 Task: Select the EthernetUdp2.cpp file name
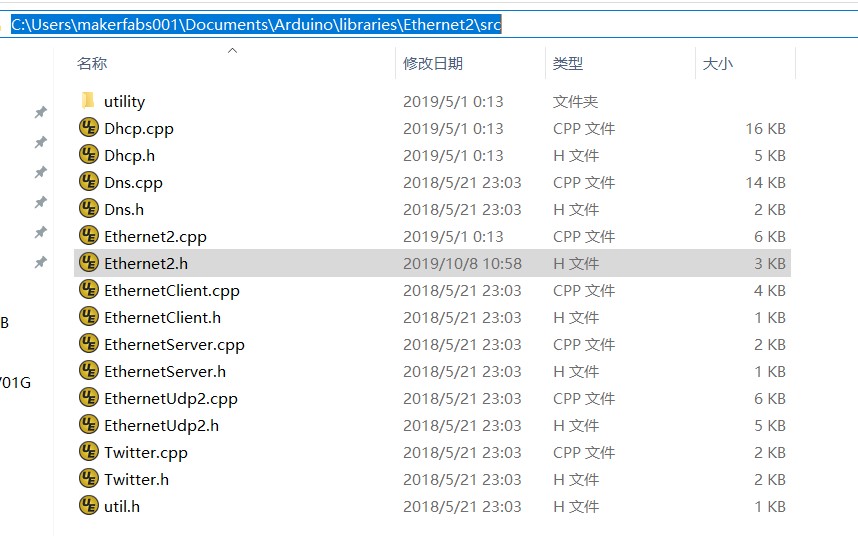[x=171, y=398]
